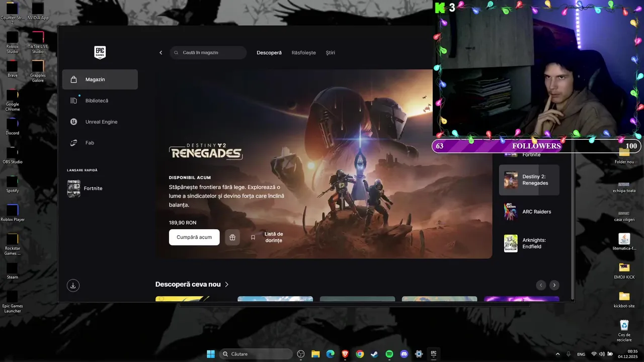This screenshot has height=362, width=644.
Task: Open OBS Studio desktop shortcut
Action: click(x=12, y=156)
